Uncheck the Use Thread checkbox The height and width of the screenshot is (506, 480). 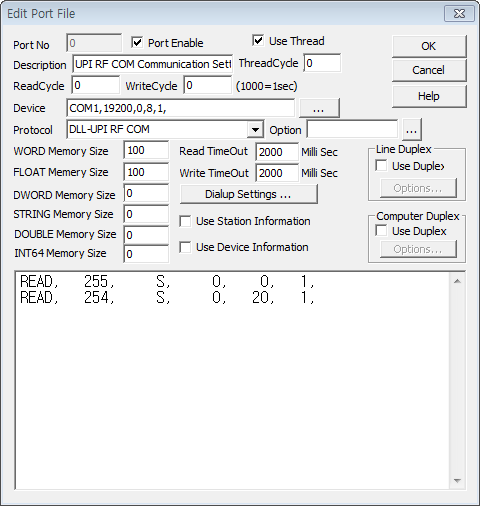[x=258, y=40]
